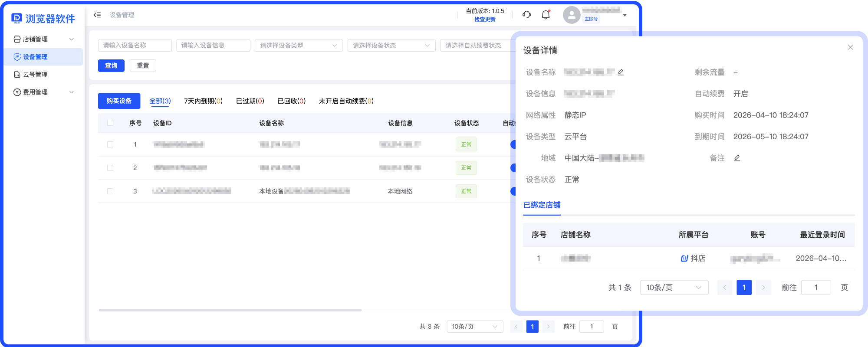Edit device name with the pencil icon
Screen dimensions: 868x347
pos(621,72)
